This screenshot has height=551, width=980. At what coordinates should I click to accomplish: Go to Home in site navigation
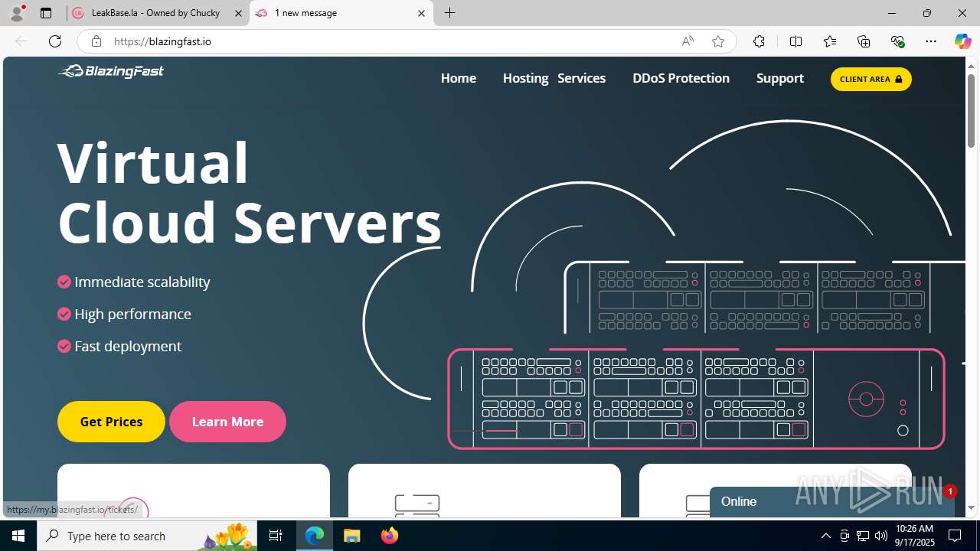[x=459, y=78]
